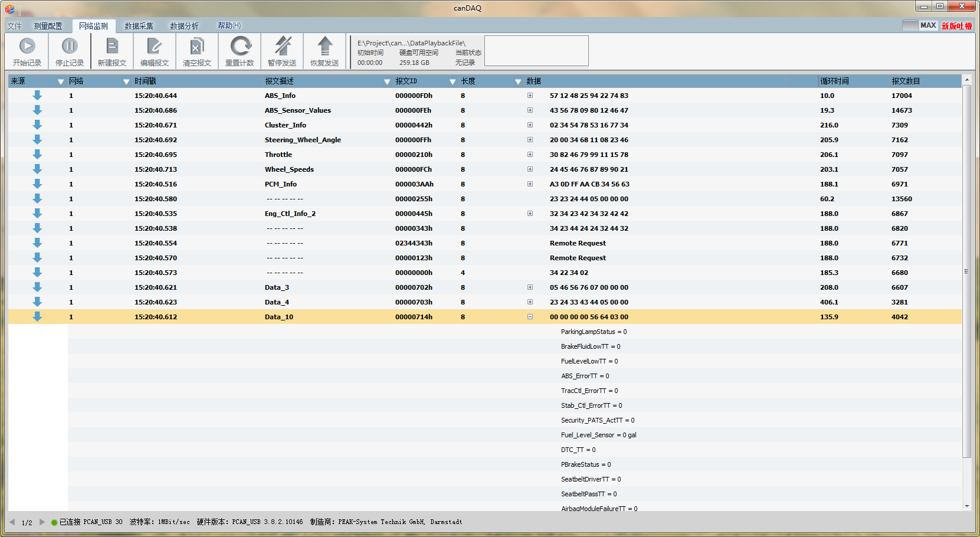This screenshot has width=980, height=537.
Task: Open the 来源 column filter dropdown
Action: [60, 81]
